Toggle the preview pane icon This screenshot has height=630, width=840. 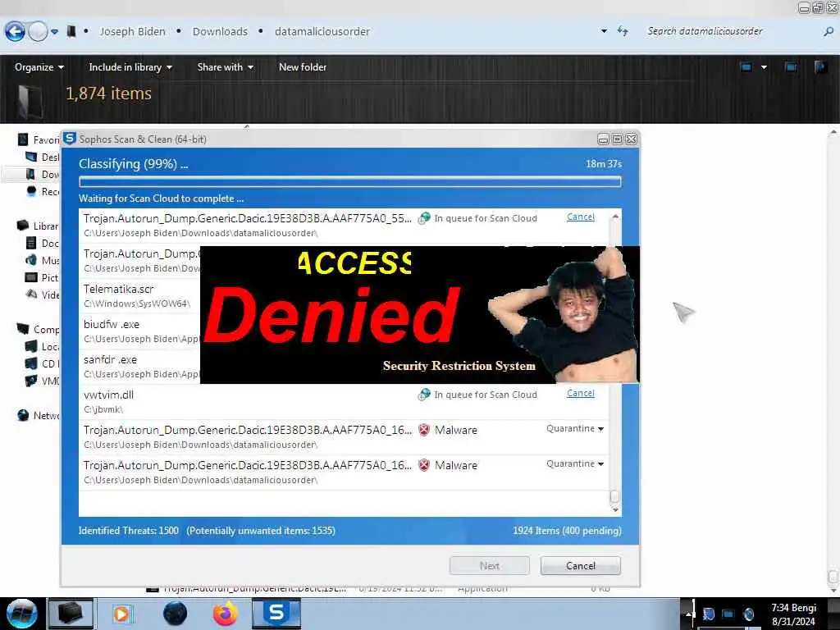(x=791, y=67)
